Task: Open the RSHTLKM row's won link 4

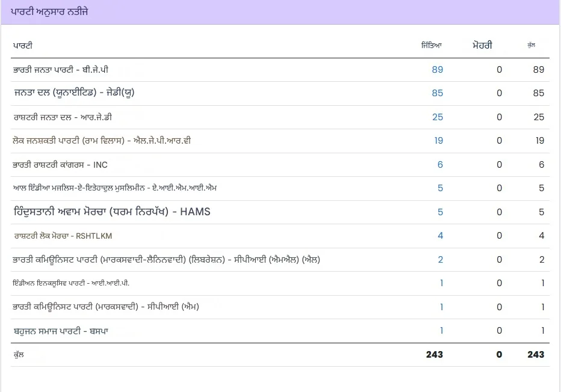Action: click(x=440, y=236)
